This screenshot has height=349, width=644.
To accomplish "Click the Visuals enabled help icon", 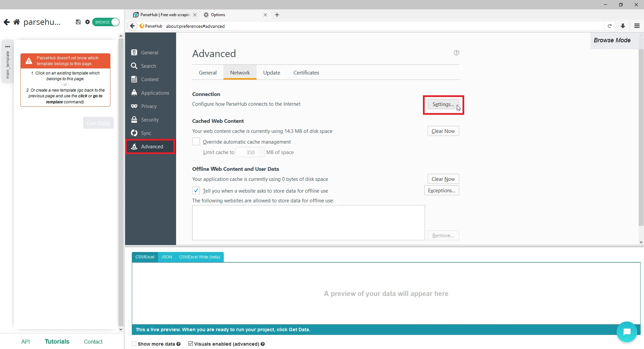I will (263, 344).
